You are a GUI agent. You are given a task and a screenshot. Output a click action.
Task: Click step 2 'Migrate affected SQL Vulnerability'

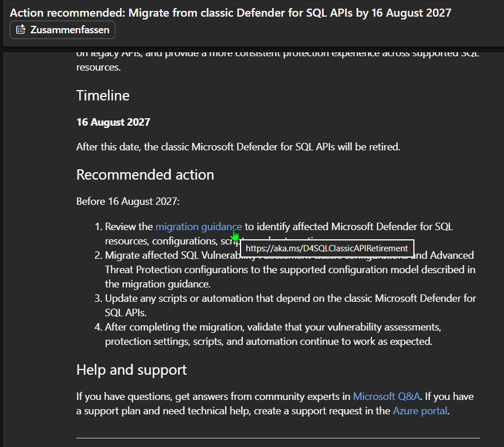coord(290,270)
